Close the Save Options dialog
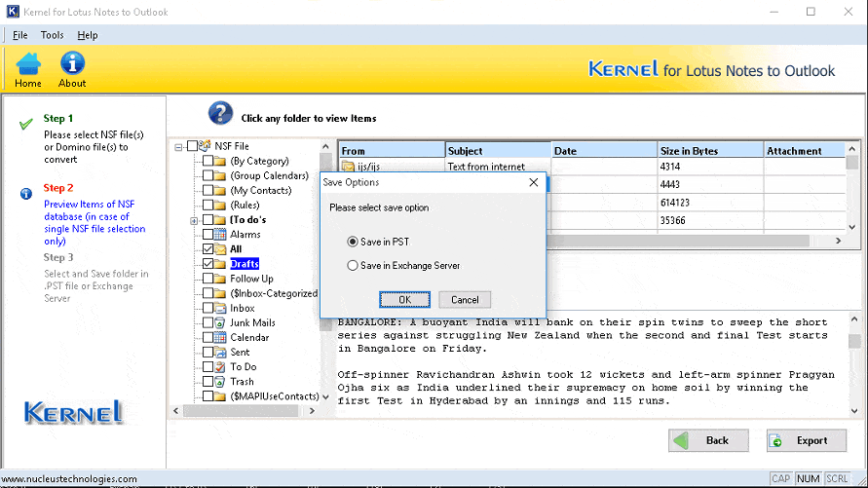The height and width of the screenshot is (488, 868). [534, 182]
